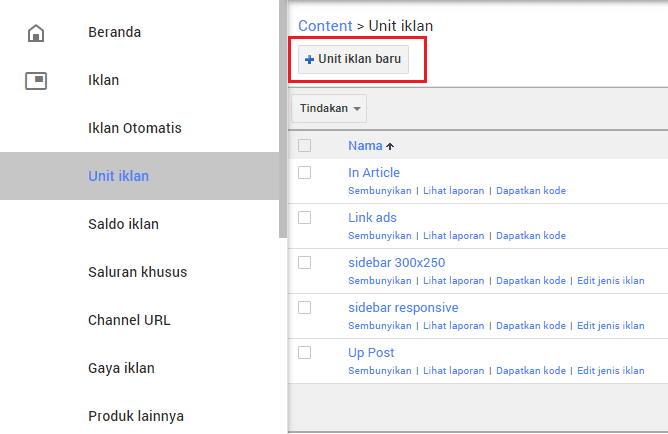Click the Content breadcrumb link
Viewport: 668px width, 434px height.
325,25
